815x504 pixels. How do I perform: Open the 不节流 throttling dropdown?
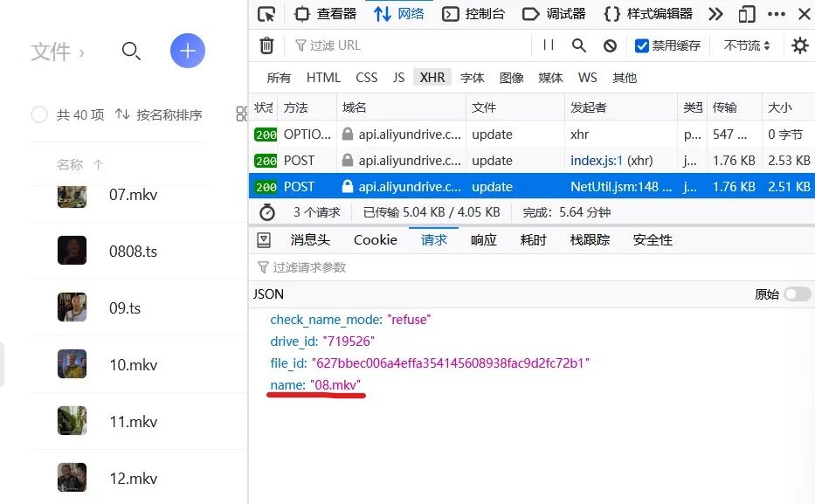tap(746, 45)
